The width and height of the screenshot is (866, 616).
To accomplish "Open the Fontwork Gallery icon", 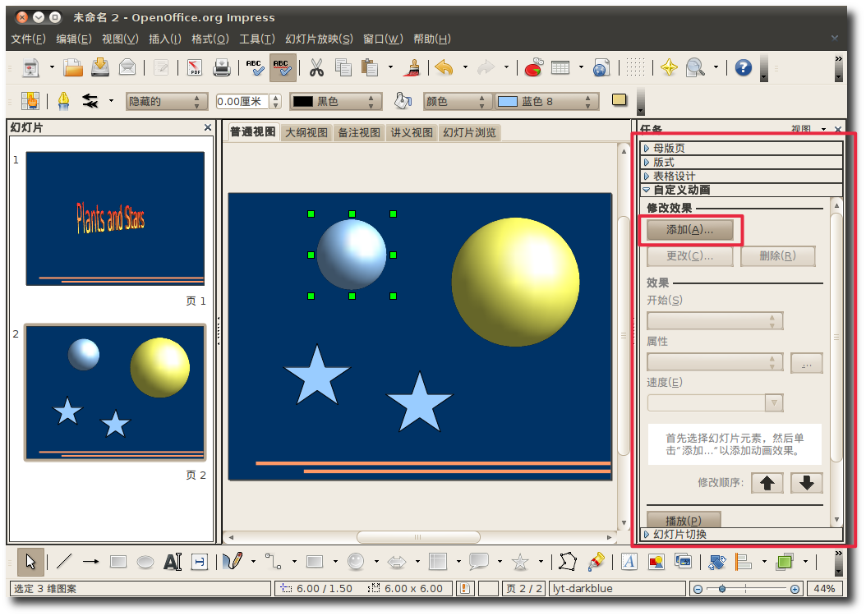I will 629,562.
